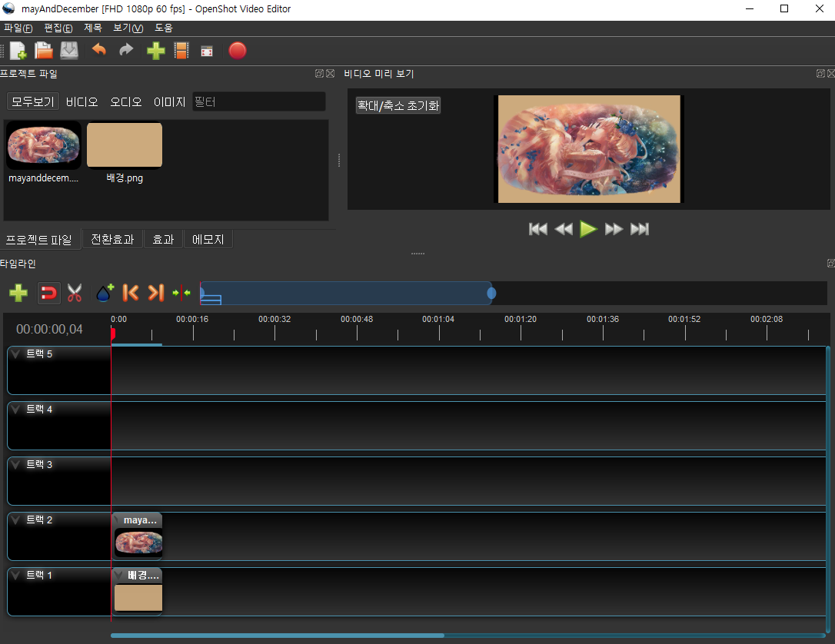Undo last action with orange arrow
Screen dimensions: 835x644
(99, 50)
